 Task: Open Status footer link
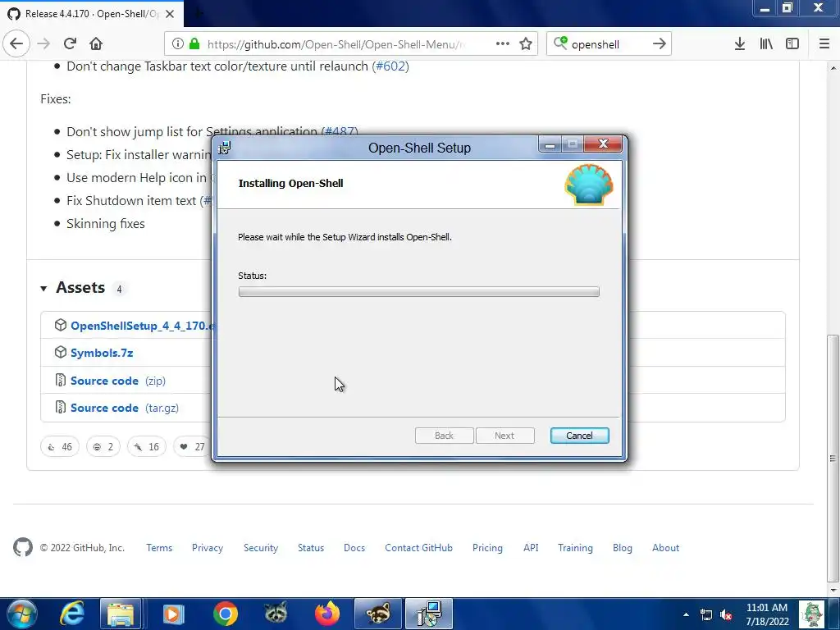pos(311,548)
